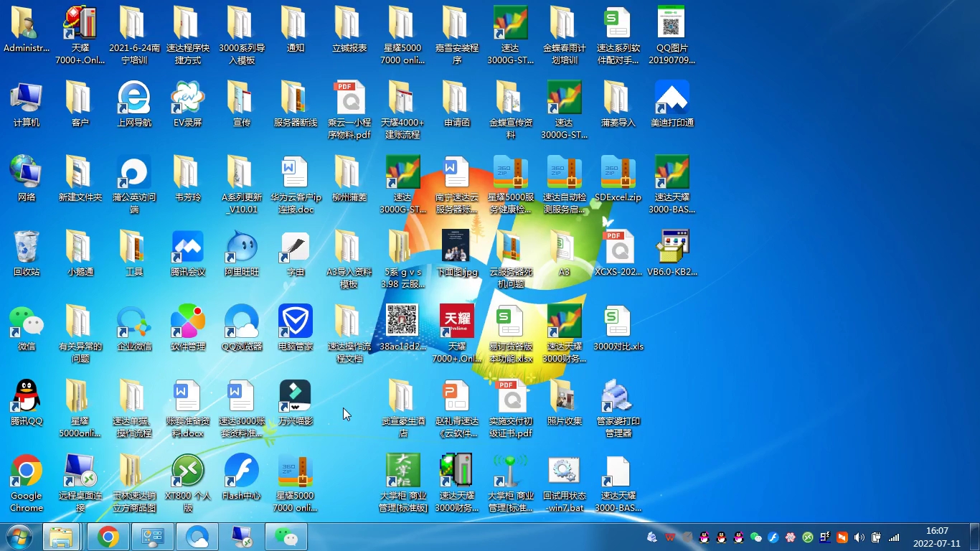Open Windows Explorer from the taskbar
The width and height of the screenshot is (980, 551).
tap(61, 537)
